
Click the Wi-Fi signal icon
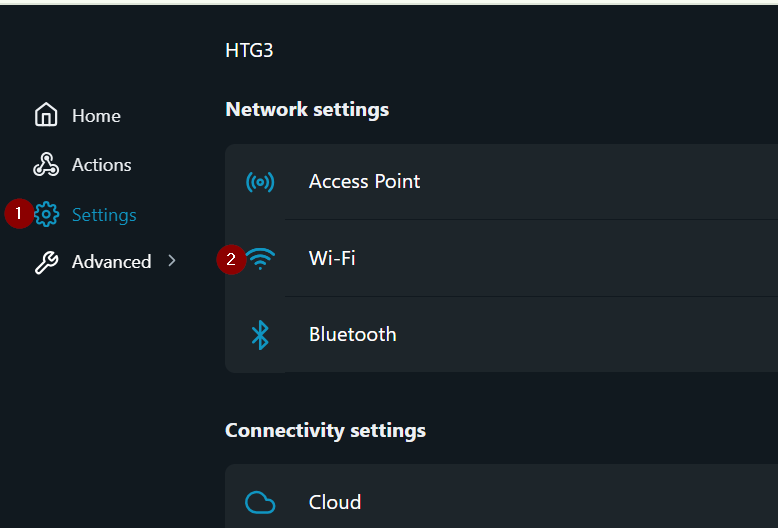[261, 259]
